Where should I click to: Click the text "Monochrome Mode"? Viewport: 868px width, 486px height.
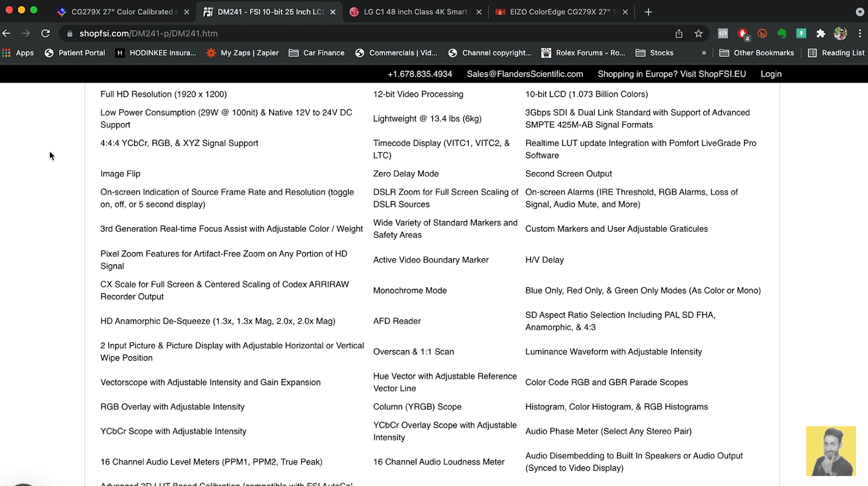410,291
